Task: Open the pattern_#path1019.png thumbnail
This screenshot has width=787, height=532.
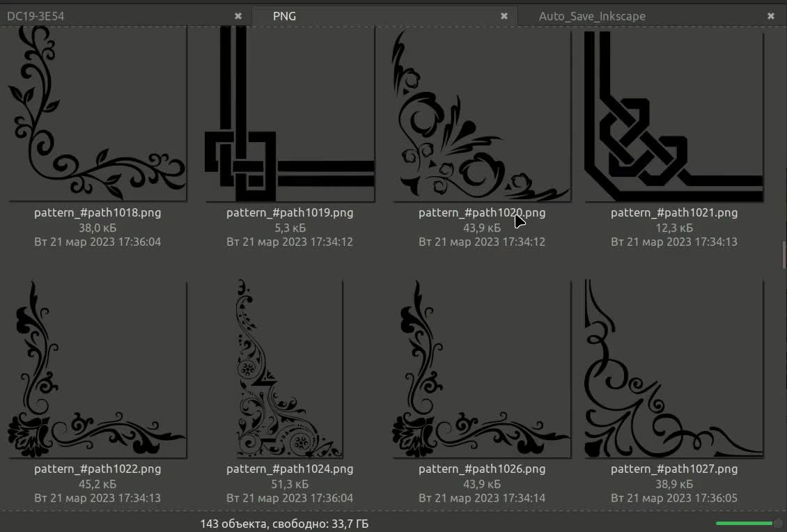Action: 289,111
